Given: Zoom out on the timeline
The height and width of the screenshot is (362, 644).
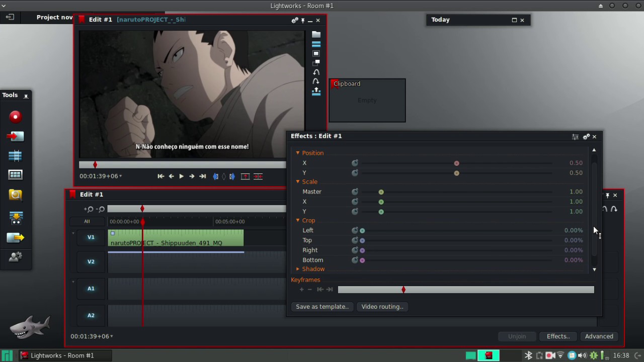Looking at the screenshot, I should [x=101, y=209].
